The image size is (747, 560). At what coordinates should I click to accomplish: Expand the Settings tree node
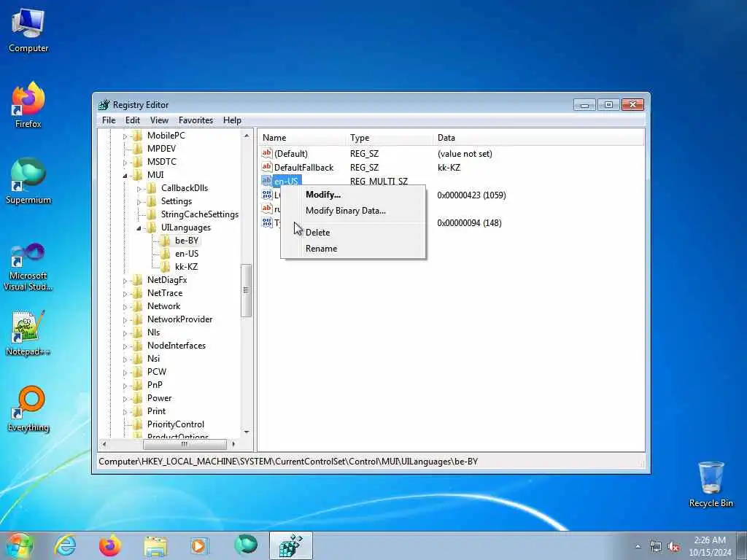click(x=139, y=201)
